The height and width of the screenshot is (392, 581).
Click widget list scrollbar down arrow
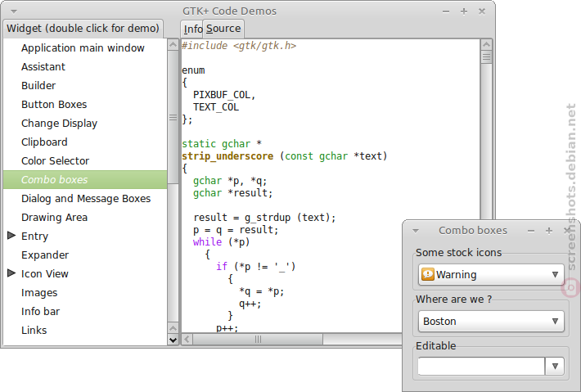(173, 340)
